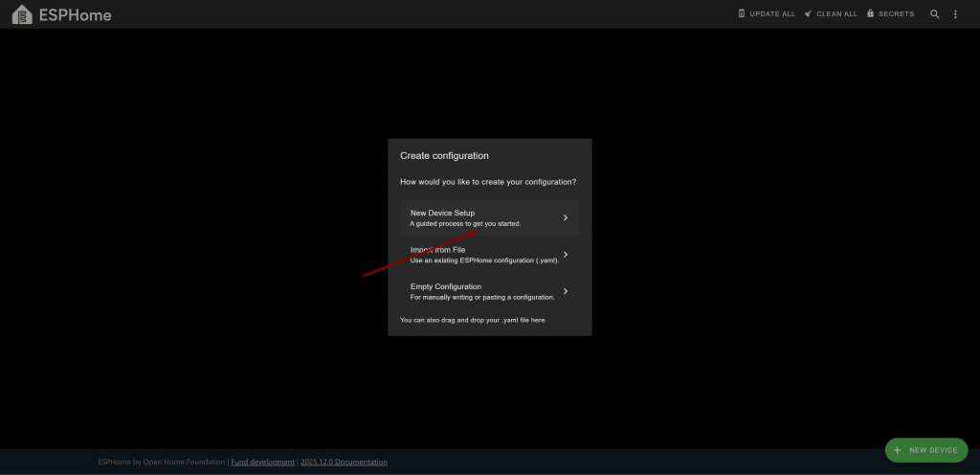Click the Update All device icon
Image resolution: width=980 pixels, height=475 pixels.
click(x=742, y=14)
